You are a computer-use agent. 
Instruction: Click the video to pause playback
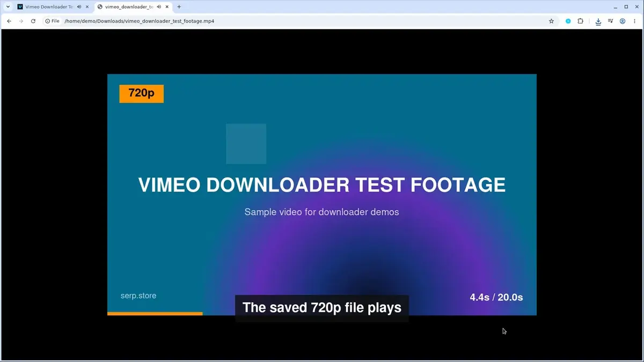322,195
